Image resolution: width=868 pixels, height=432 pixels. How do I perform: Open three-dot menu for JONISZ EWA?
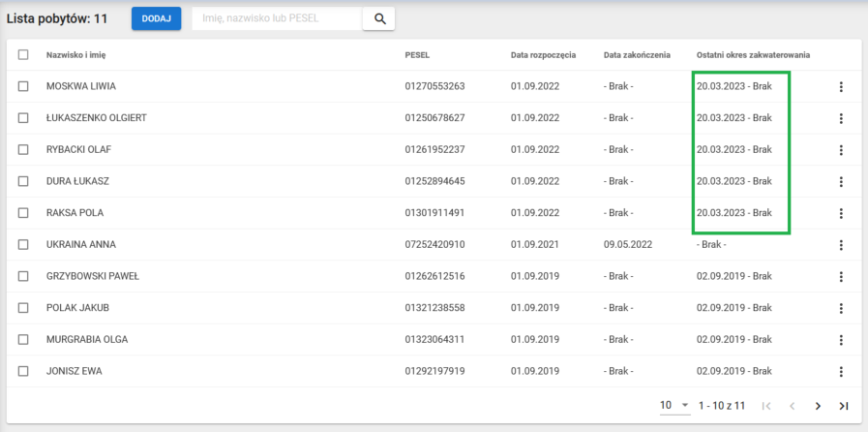(x=841, y=371)
